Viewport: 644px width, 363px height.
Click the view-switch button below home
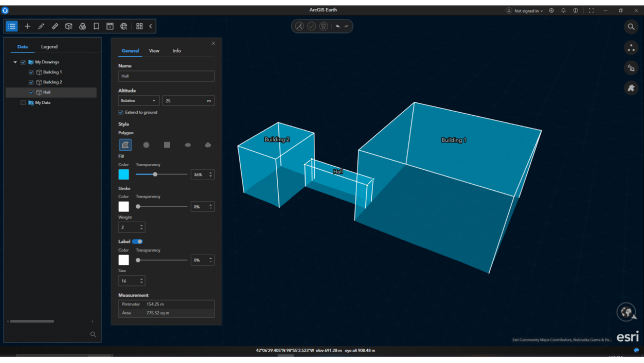pyautogui.click(x=631, y=68)
